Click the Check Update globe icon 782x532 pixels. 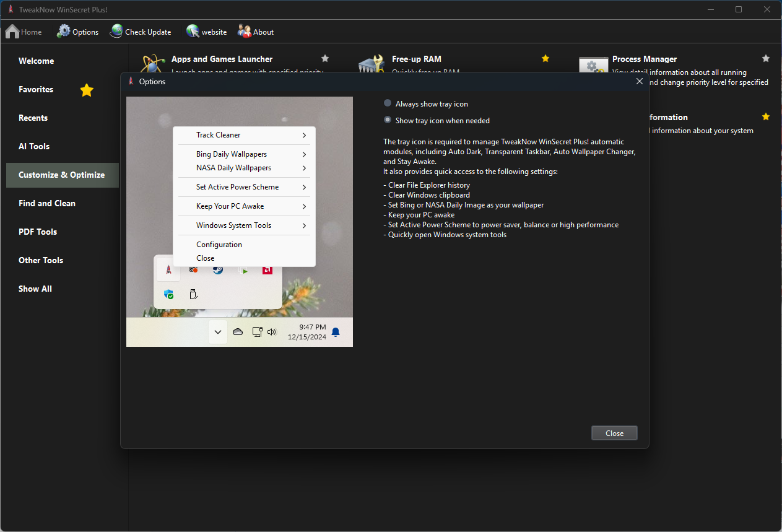click(x=116, y=32)
